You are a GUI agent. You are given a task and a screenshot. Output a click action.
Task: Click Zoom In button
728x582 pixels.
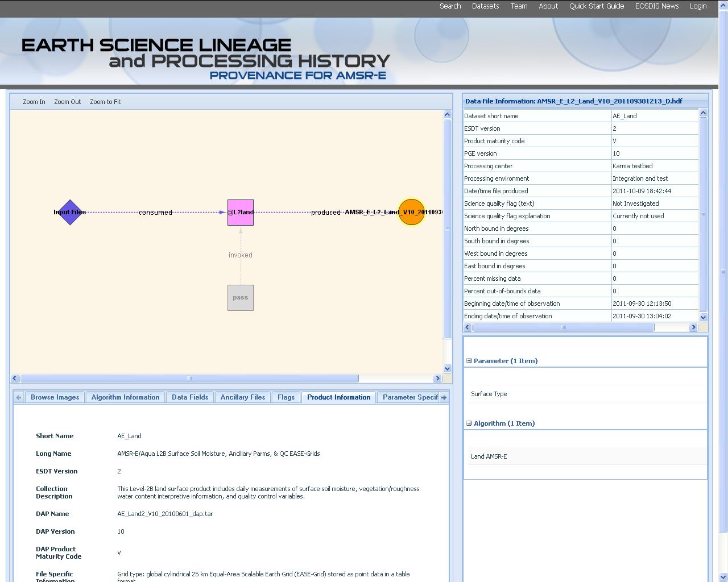[x=34, y=102]
